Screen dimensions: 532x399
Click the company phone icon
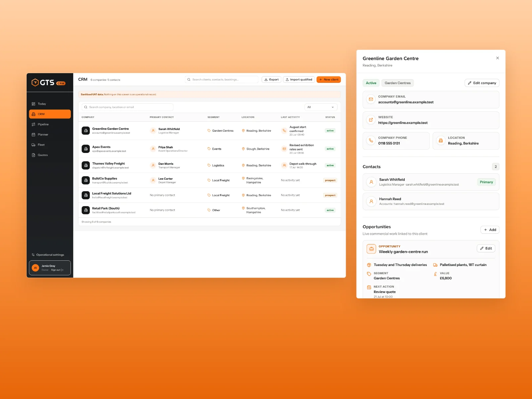pos(371,141)
